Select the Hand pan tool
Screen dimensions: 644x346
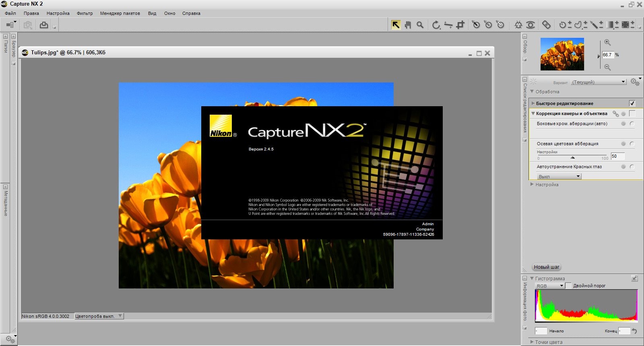[408, 25]
